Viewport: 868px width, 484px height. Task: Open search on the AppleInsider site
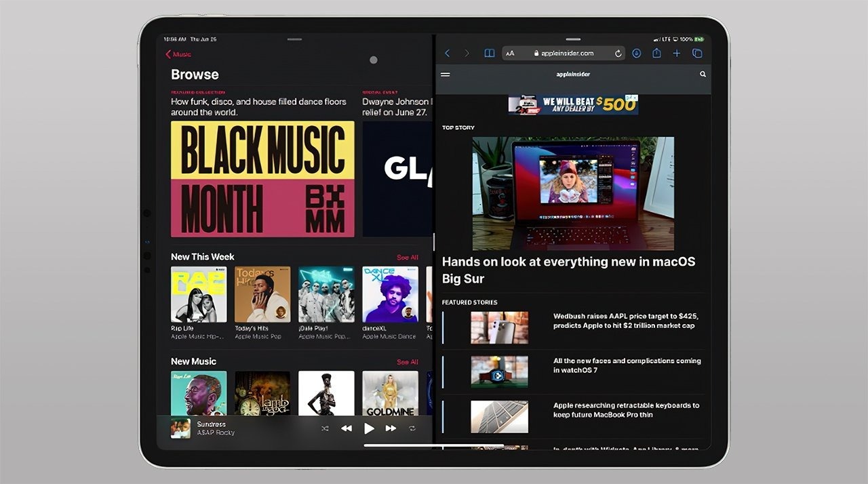[x=703, y=74]
